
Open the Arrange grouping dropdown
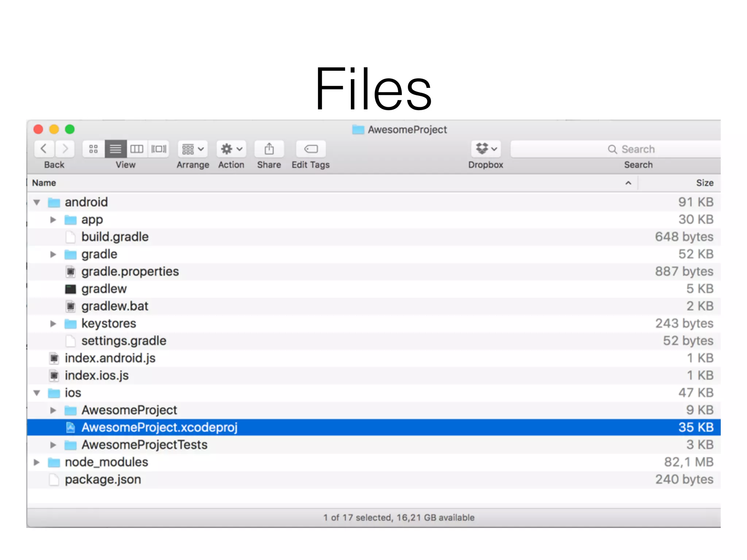(x=193, y=149)
